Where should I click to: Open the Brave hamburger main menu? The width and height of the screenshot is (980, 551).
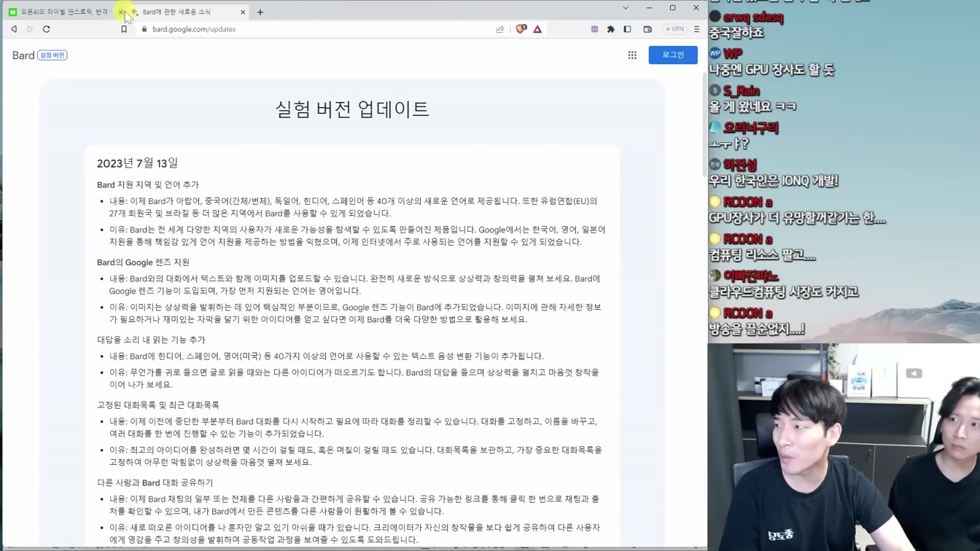tap(696, 29)
